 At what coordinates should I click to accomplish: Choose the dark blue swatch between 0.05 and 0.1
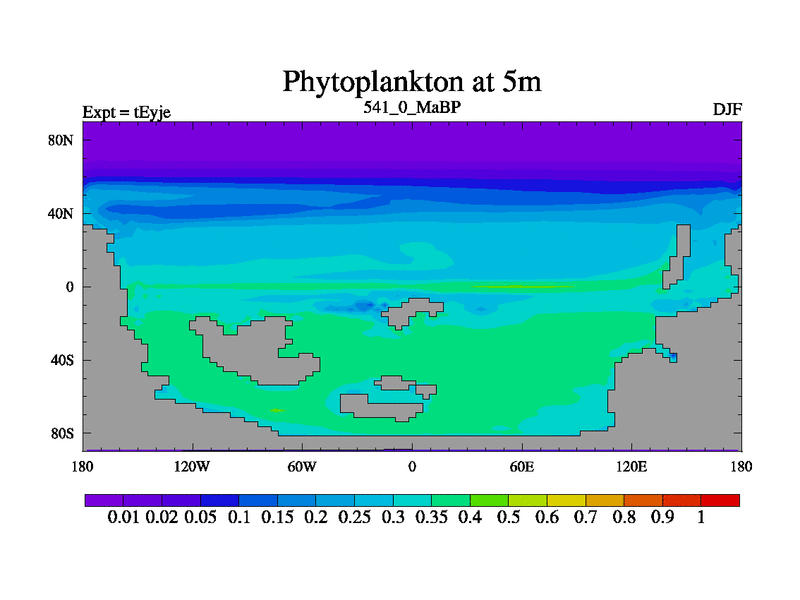219,500
